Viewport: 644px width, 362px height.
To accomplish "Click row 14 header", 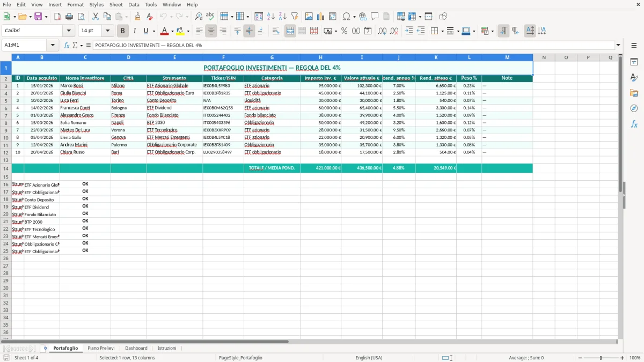I will point(6,168).
